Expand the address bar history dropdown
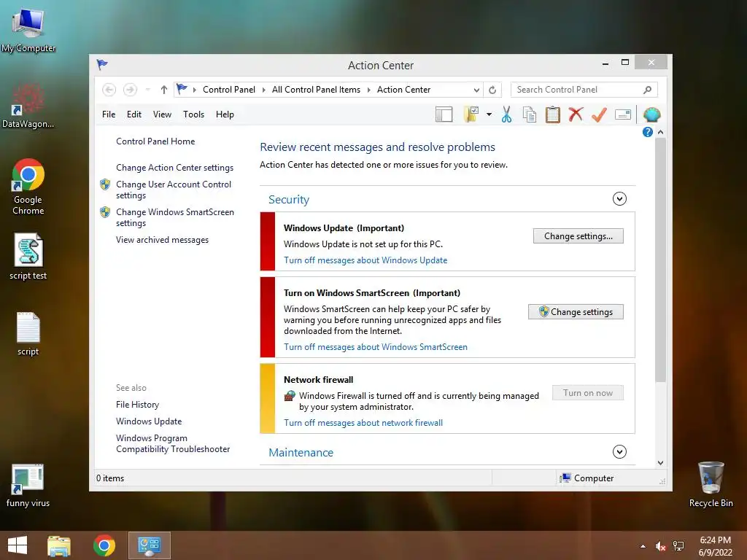Viewport: 747px width, 560px height. click(476, 90)
